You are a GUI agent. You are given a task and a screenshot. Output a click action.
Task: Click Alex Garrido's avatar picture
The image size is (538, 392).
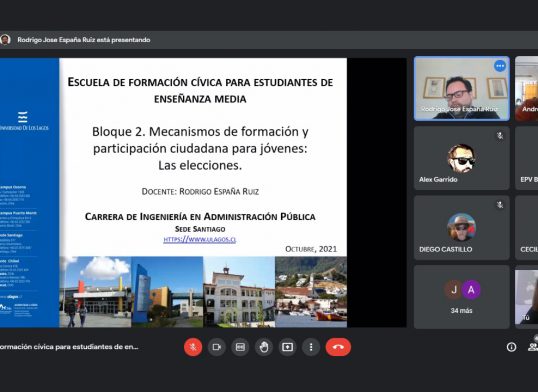pos(461,158)
